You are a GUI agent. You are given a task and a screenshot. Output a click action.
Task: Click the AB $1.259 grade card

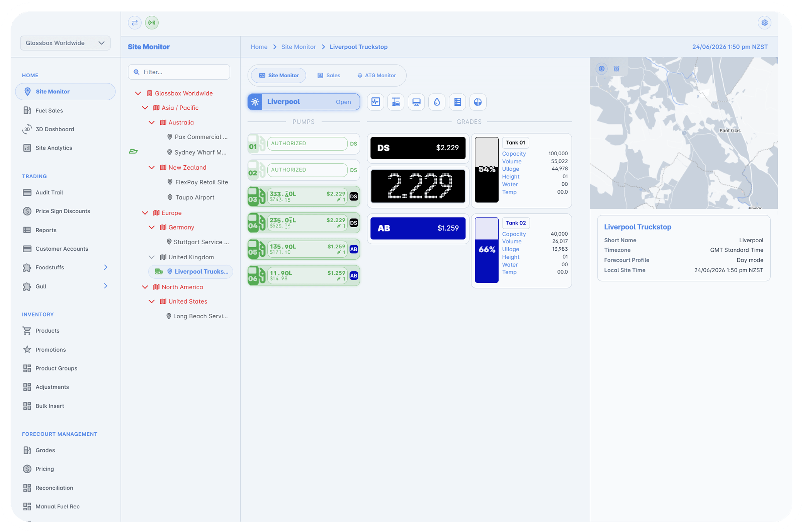point(418,228)
